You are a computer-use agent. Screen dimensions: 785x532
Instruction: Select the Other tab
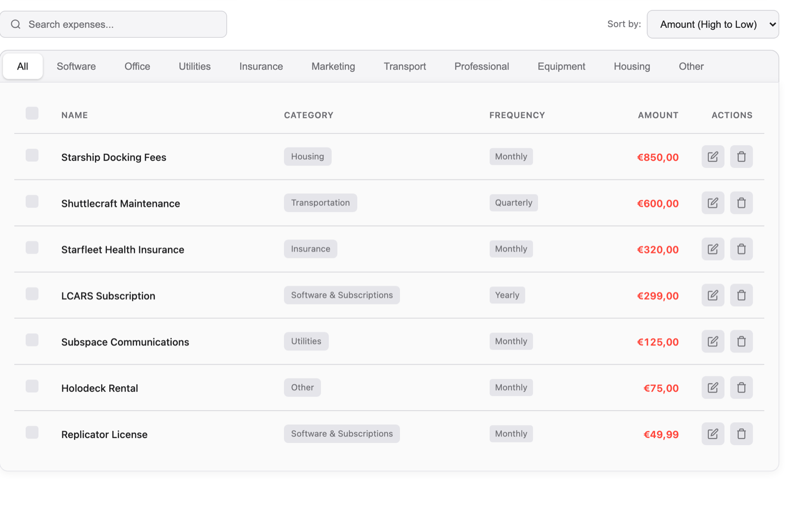point(691,66)
